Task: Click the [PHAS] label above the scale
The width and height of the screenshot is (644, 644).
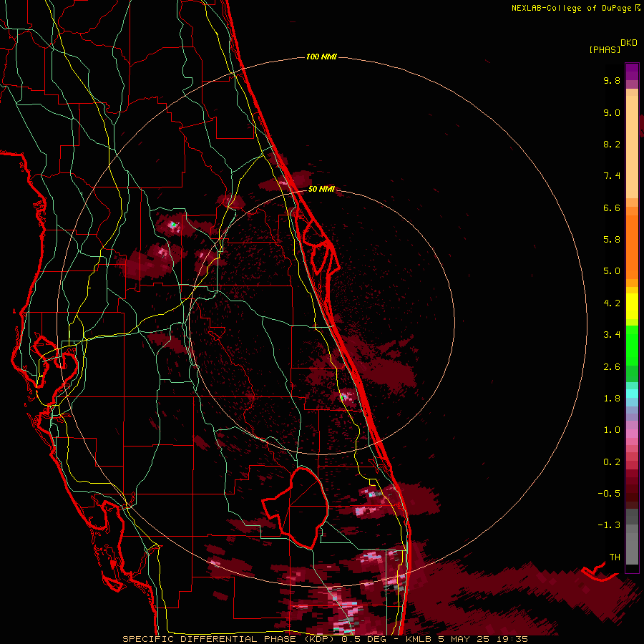Action: tap(605, 49)
